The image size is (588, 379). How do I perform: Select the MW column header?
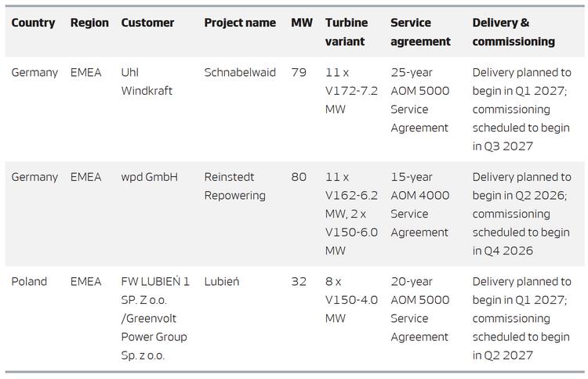(x=301, y=23)
